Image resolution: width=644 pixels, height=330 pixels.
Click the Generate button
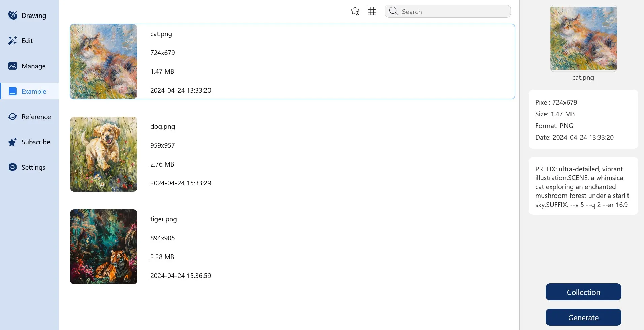(583, 317)
